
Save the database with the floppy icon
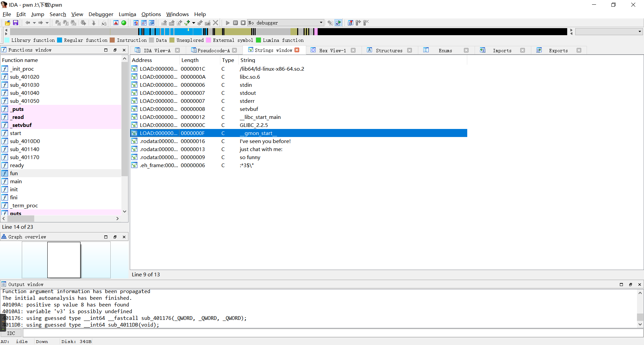(15, 23)
